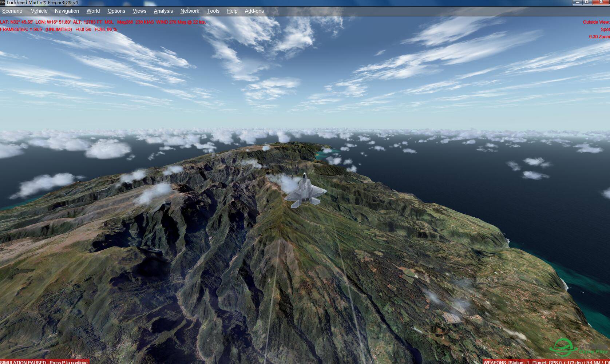Open the Vehicle menu
610x364 pixels.
[39, 11]
